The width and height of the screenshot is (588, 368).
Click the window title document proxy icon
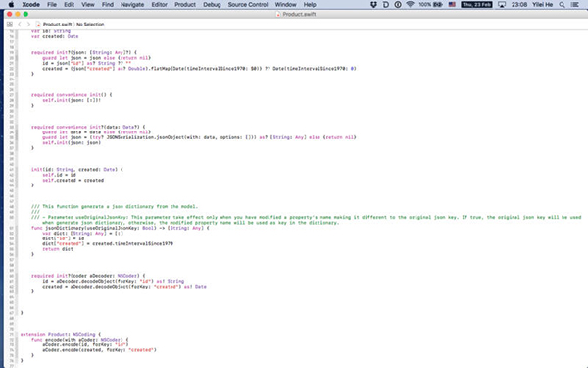(x=278, y=14)
